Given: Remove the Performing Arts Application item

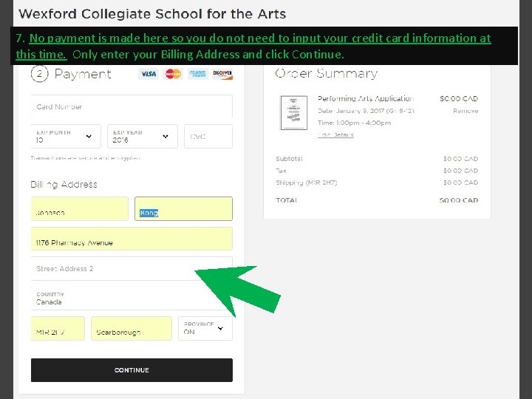Looking at the screenshot, I should (x=465, y=111).
